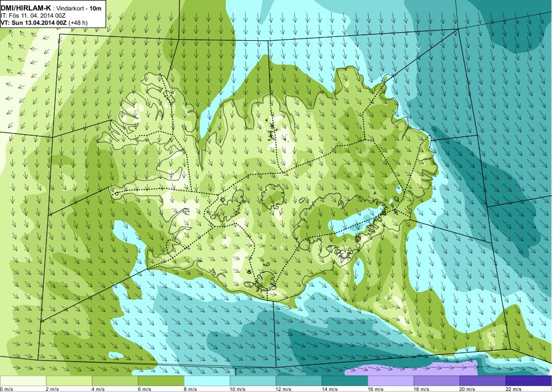
Task: Click the "0 m/s" legend label
Action: 7,389
